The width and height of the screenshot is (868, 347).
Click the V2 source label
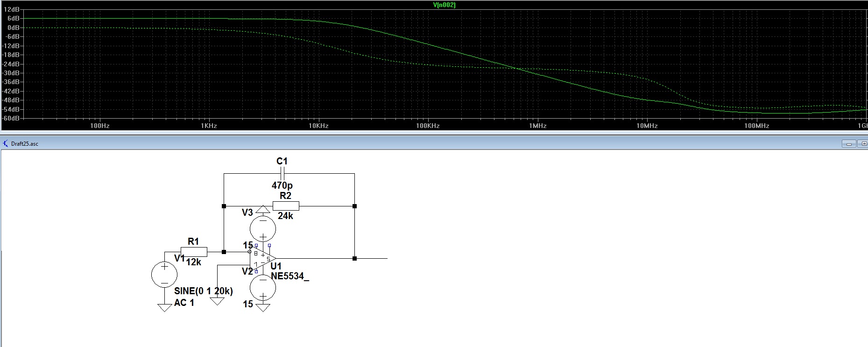247,271
